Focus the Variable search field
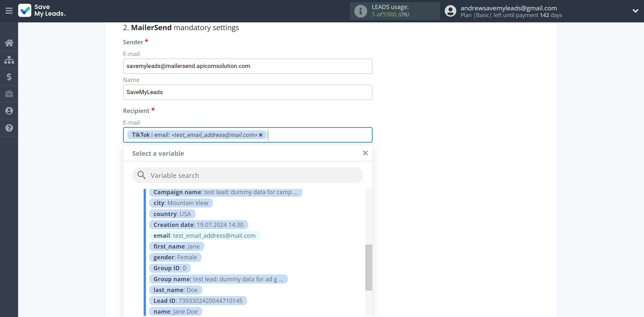This screenshot has width=644, height=317. (x=248, y=175)
